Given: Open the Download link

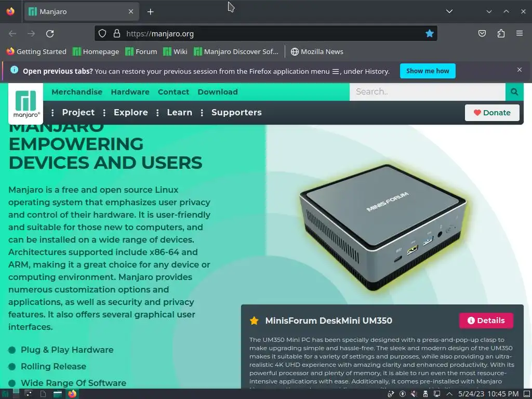Looking at the screenshot, I should click(x=218, y=92).
